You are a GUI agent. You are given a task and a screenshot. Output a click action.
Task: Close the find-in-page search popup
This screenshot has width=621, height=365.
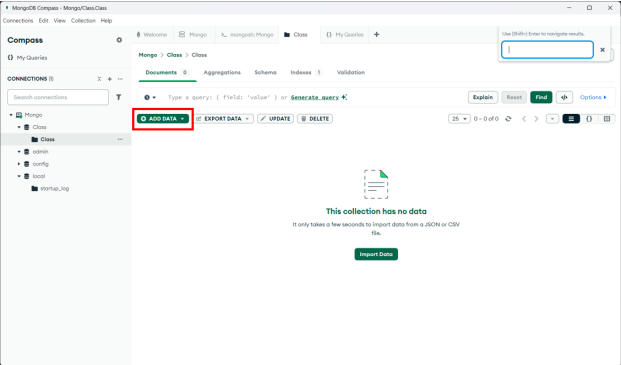click(602, 50)
